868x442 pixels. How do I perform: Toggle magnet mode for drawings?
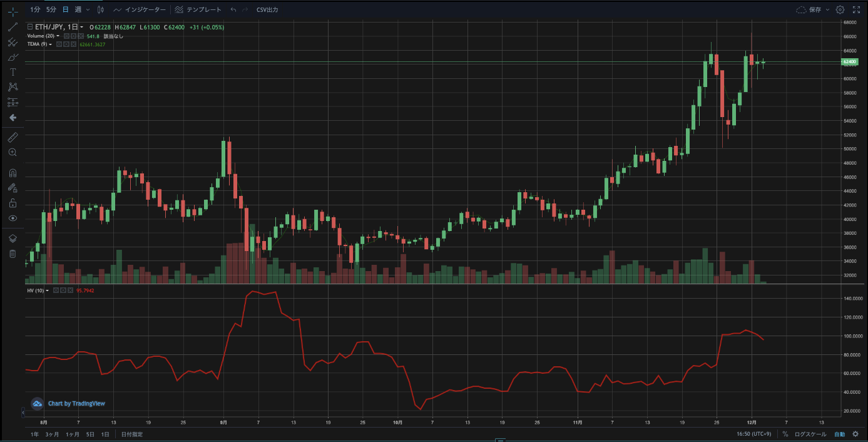click(13, 173)
